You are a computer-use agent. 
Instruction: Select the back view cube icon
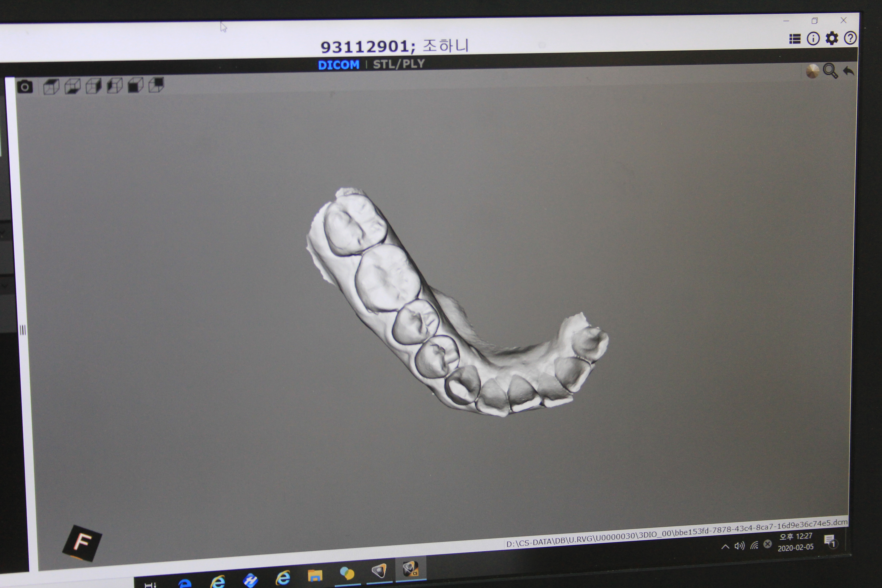[x=156, y=85]
